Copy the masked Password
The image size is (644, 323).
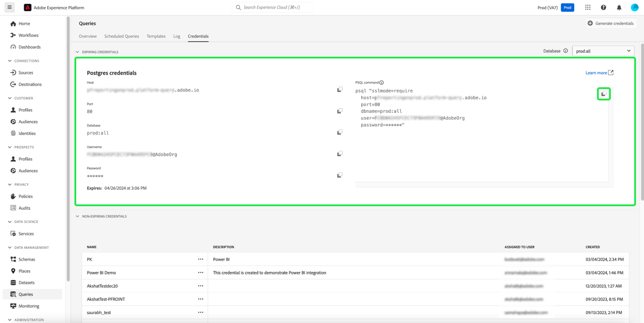point(340,175)
